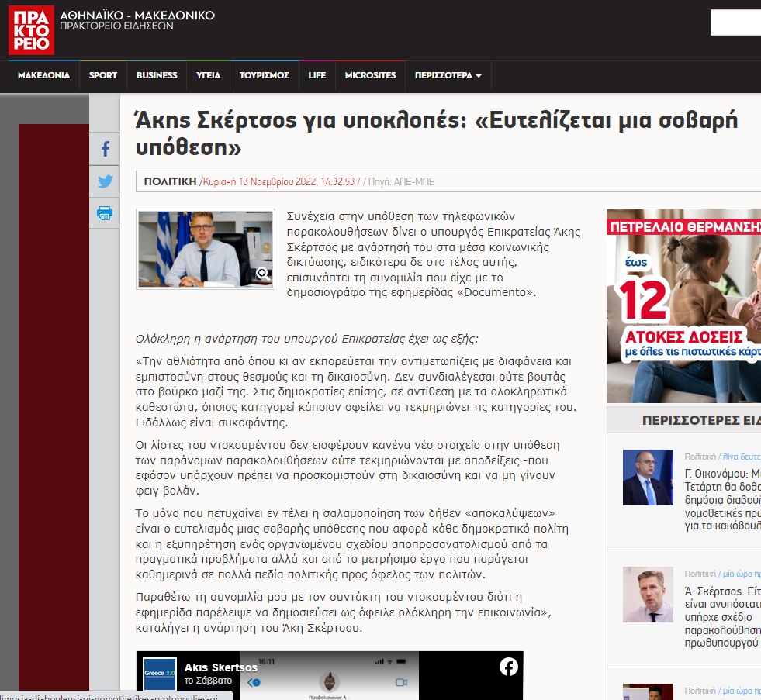Print the article using printer icon
This screenshot has height=700, width=761.
tap(105, 213)
